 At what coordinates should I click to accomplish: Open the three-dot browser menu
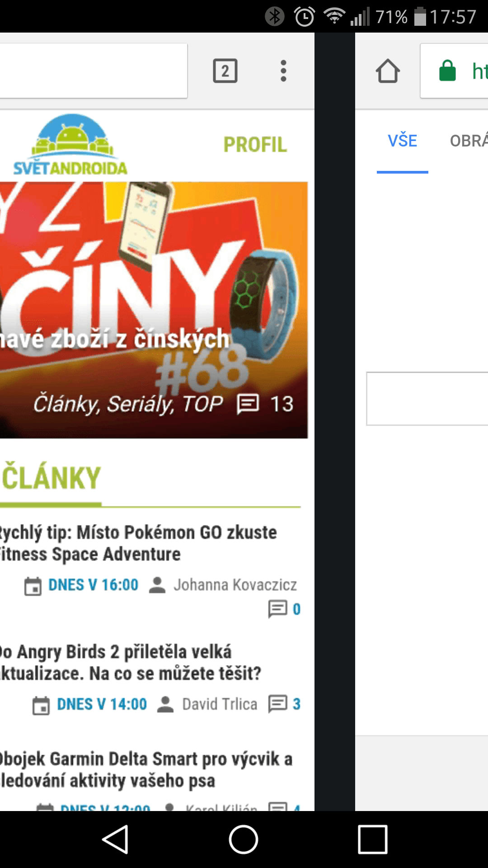(283, 71)
